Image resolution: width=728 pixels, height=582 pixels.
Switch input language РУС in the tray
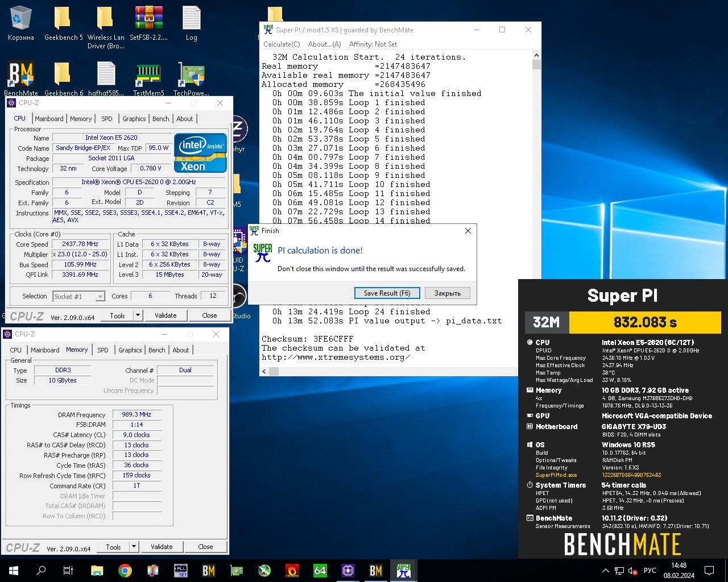click(x=650, y=571)
